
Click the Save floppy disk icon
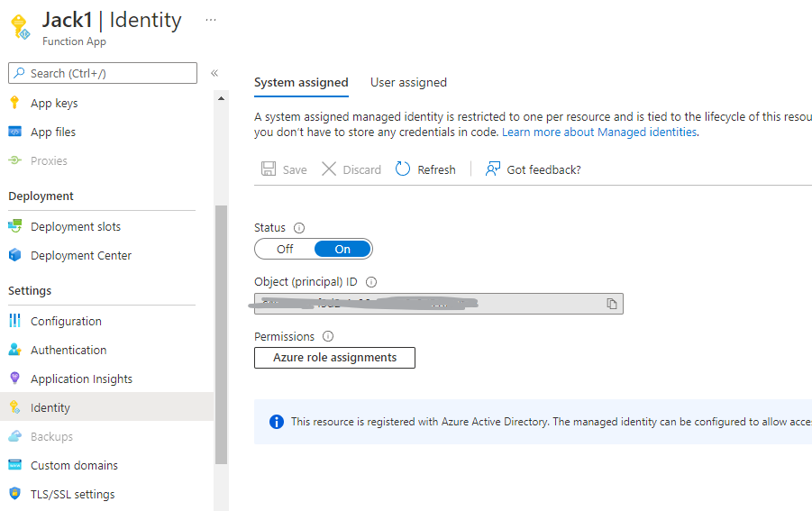269,169
